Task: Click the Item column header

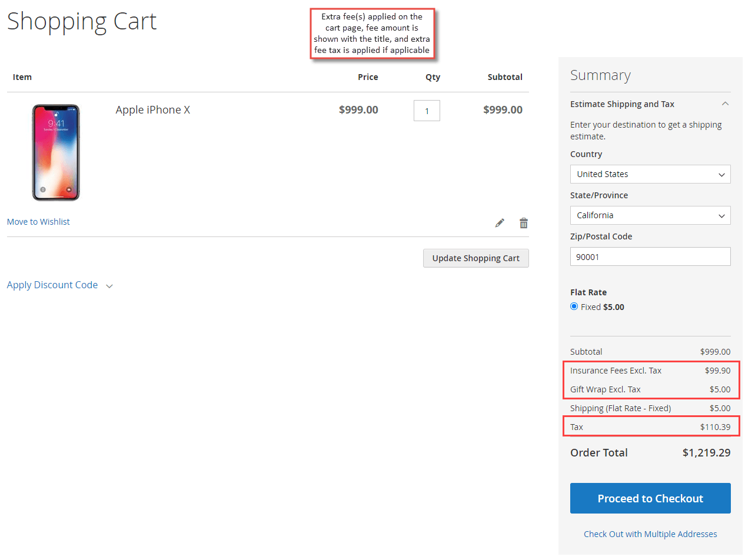Action: pyautogui.click(x=22, y=77)
